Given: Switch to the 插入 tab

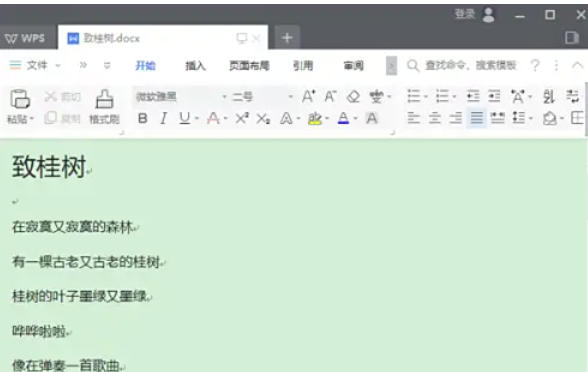Looking at the screenshot, I should point(195,66).
